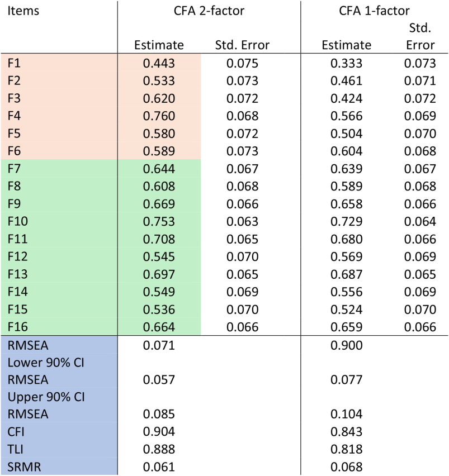This screenshot has width=449, height=476.
Task: Select the "CFA 2-factor" header
Action: point(208,11)
